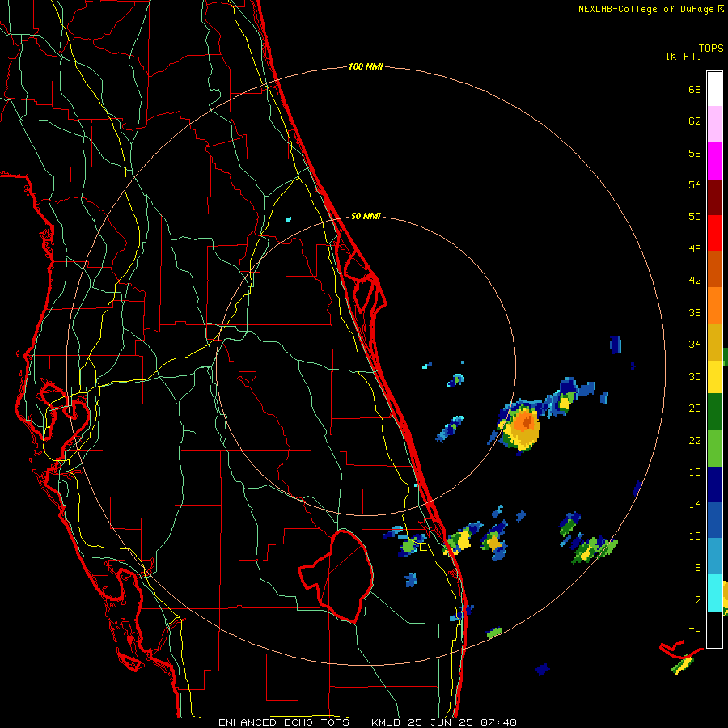Click the legend value label 6
The width and height of the screenshot is (728, 728).
point(697,567)
